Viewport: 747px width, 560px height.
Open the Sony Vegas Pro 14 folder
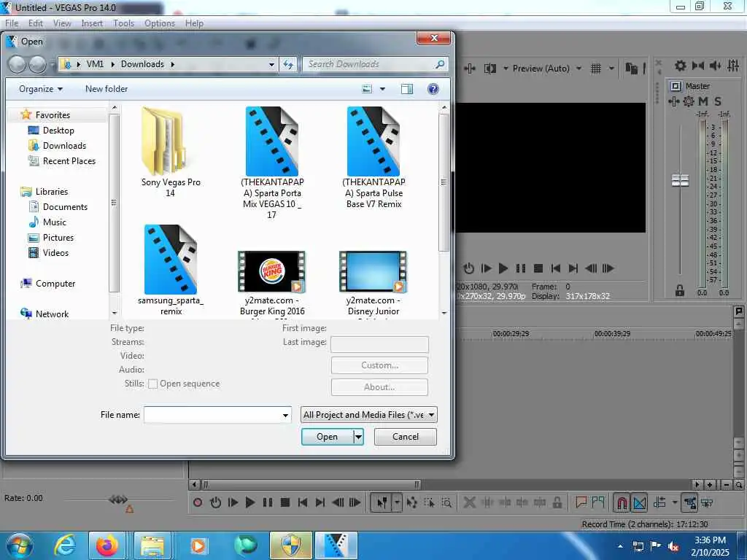coord(171,152)
